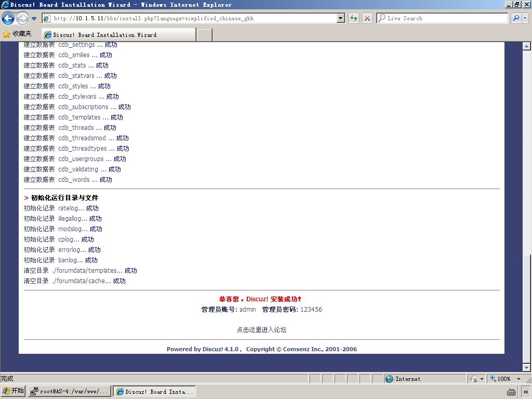This screenshot has height=399, width=532.
Task: Click the protected mode lock icon in status bar
Action: tap(474, 379)
